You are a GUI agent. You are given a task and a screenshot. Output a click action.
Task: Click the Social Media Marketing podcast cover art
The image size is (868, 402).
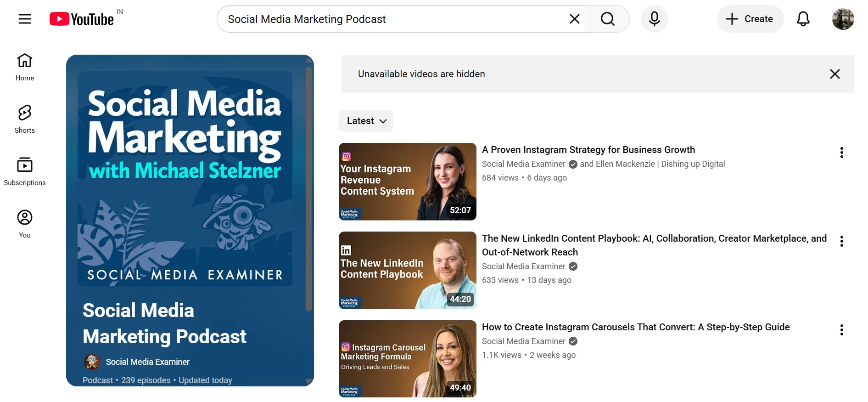[185, 179]
